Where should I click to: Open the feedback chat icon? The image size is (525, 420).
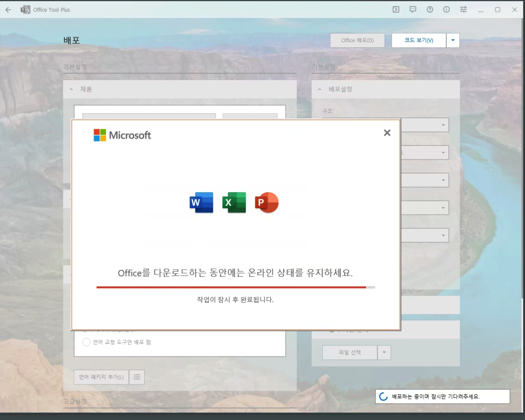click(x=413, y=9)
